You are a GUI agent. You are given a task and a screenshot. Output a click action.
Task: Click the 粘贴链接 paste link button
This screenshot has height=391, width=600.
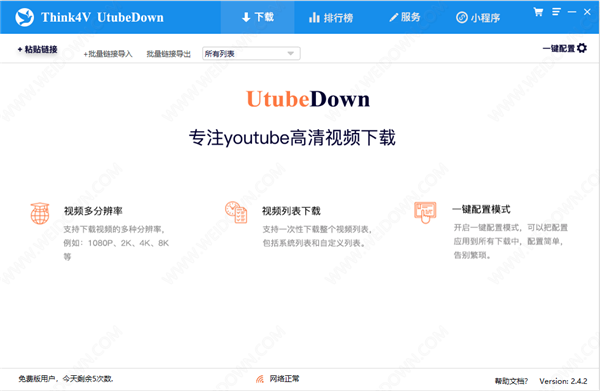[x=38, y=49]
